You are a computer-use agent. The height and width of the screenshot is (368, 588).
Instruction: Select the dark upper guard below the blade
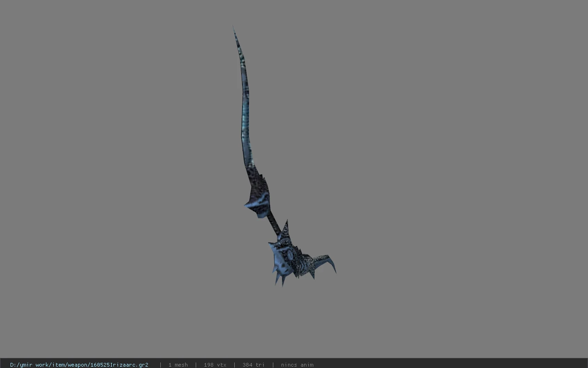tap(259, 195)
